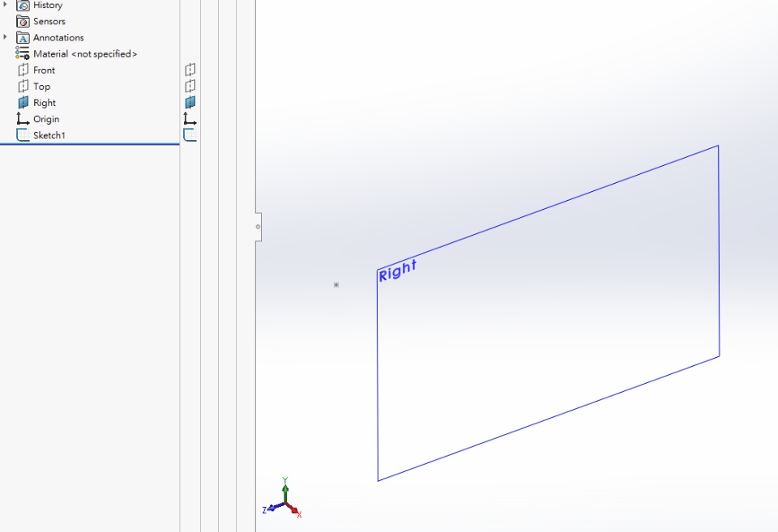Select History in the feature tree
This screenshot has width=778, height=532.
pyautogui.click(x=48, y=6)
